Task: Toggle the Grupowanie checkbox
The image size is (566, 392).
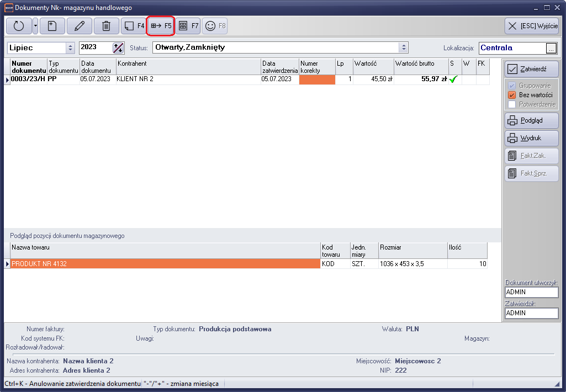Action: pyautogui.click(x=512, y=86)
